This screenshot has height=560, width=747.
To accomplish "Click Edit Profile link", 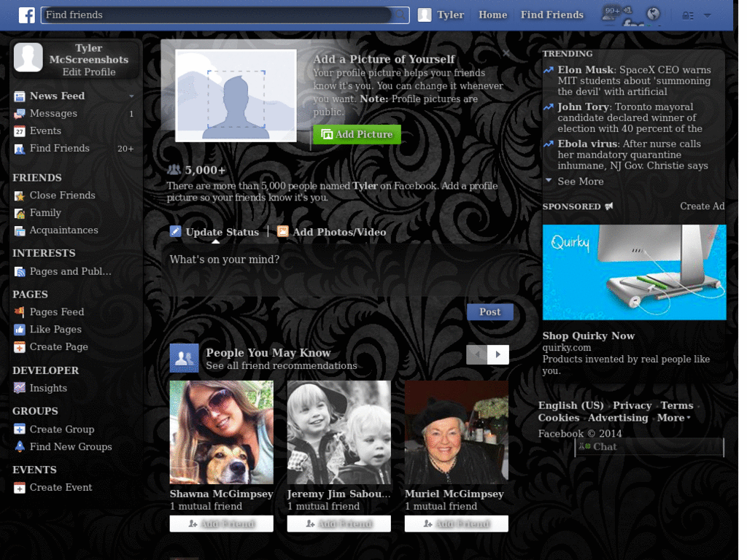I will tap(88, 72).
